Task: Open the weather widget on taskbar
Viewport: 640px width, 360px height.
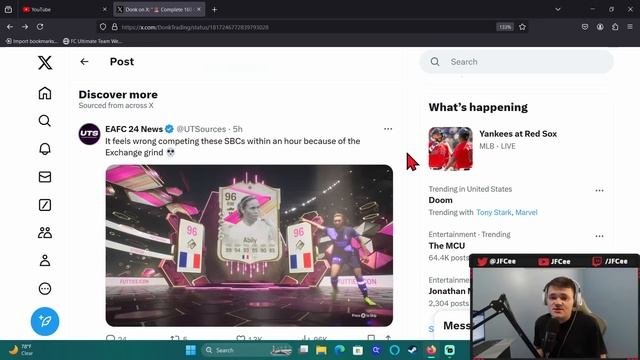Action: 21,350
